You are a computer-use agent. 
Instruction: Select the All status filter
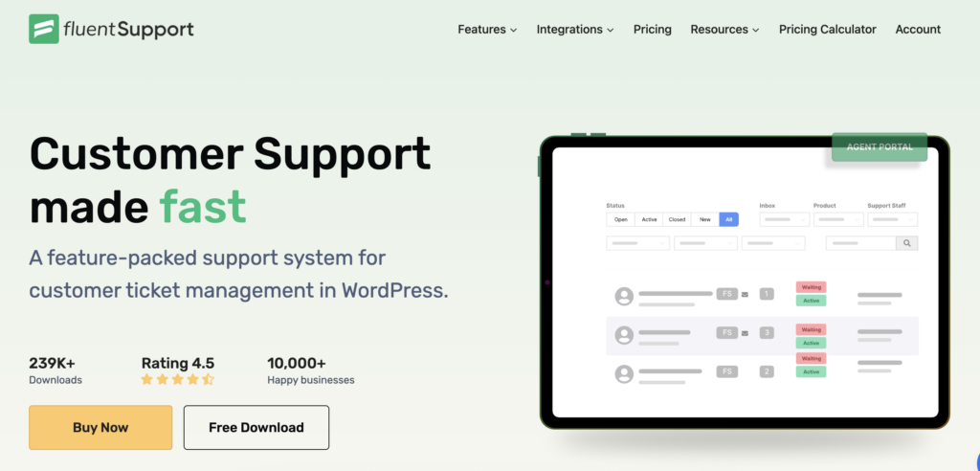(728, 219)
